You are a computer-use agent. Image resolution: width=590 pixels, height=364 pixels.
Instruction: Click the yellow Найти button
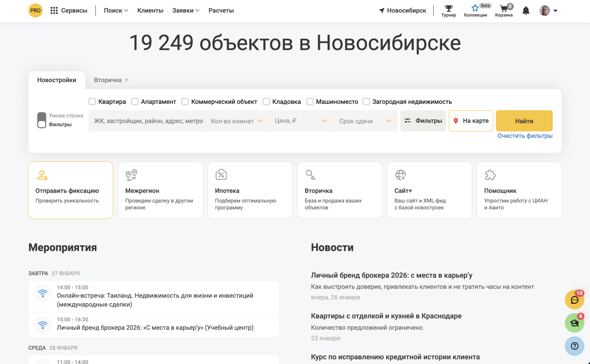click(524, 121)
